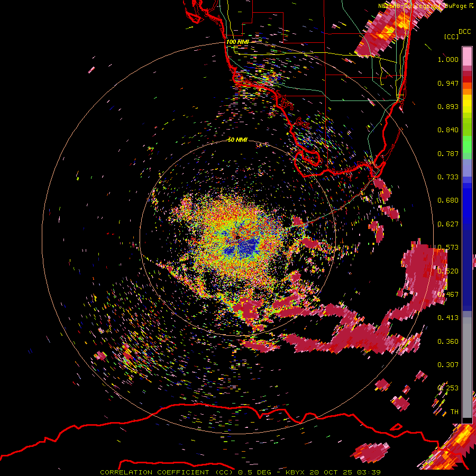Click the 0.5 DEG elevation text

click(254, 472)
